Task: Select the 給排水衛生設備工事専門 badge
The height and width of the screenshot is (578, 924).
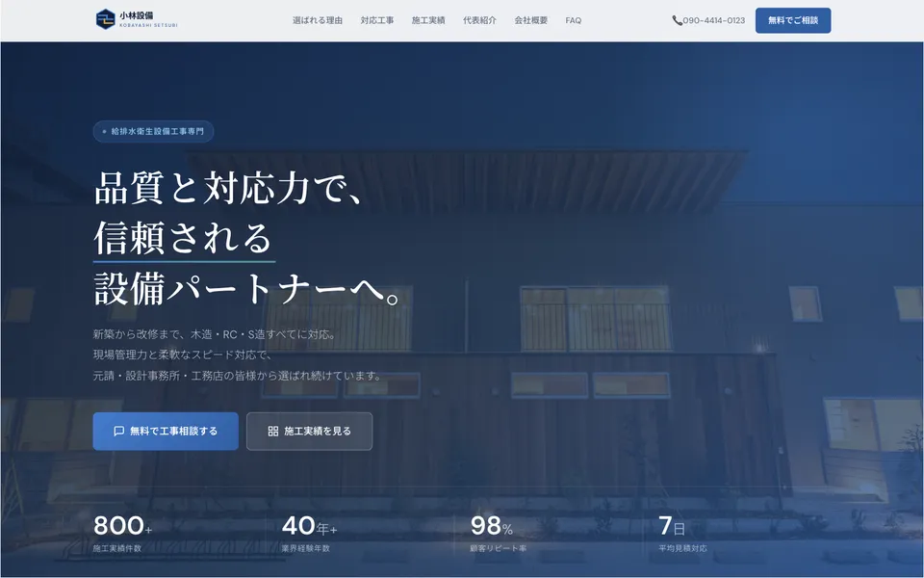Action: tap(153, 132)
